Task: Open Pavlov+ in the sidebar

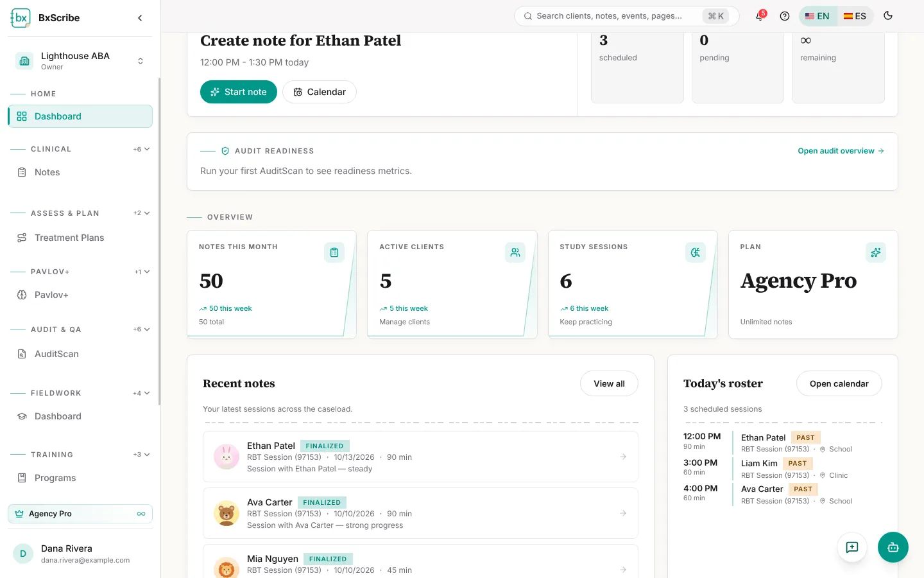Action: click(80, 295)
